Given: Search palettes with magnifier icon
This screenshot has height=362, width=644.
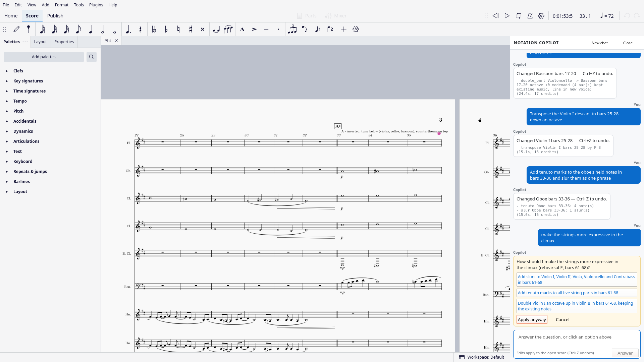Looking at the screenshot, I should pos(92,57).
